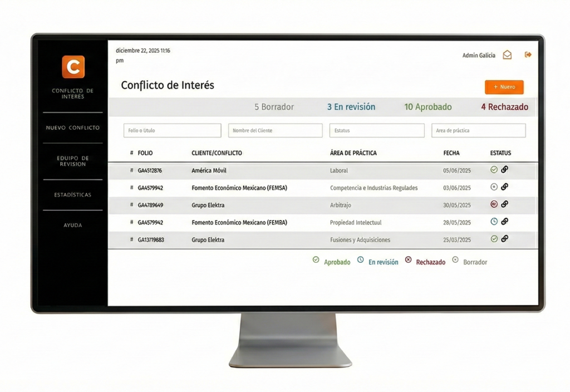Click approved status icon for América Móvil

pos(494,170)
